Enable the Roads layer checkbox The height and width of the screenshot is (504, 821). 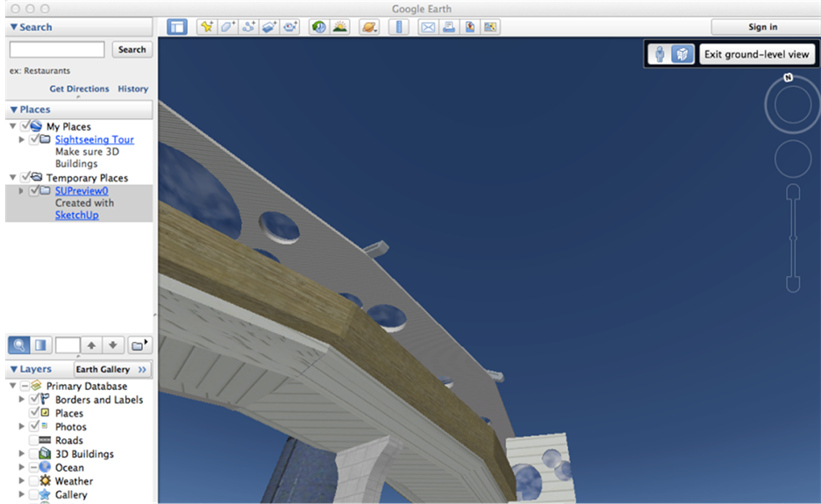click(35, 441)
